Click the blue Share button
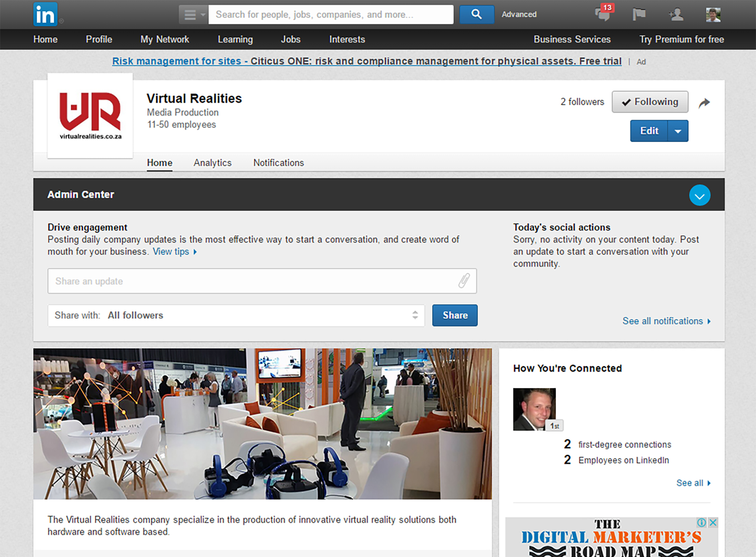 (x=454, y=315)
